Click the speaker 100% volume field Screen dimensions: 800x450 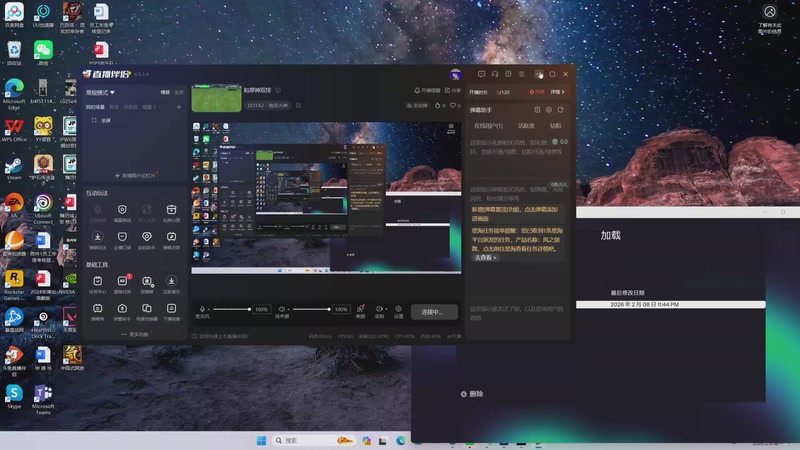coord(341,309)
